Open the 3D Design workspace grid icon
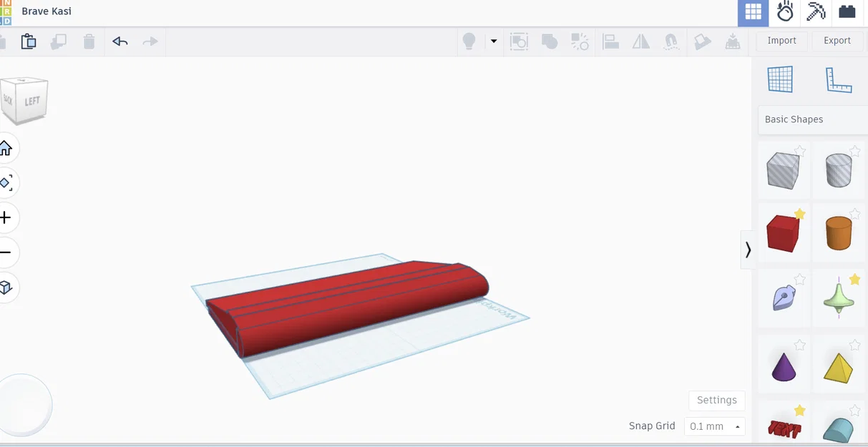The image size is (868, 447). tap(753, 12)
